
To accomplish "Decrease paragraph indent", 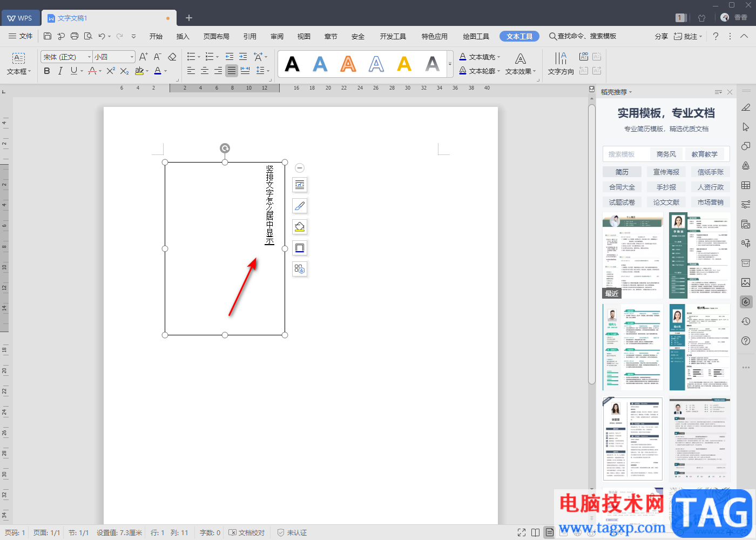I will [x=230, y=57].
